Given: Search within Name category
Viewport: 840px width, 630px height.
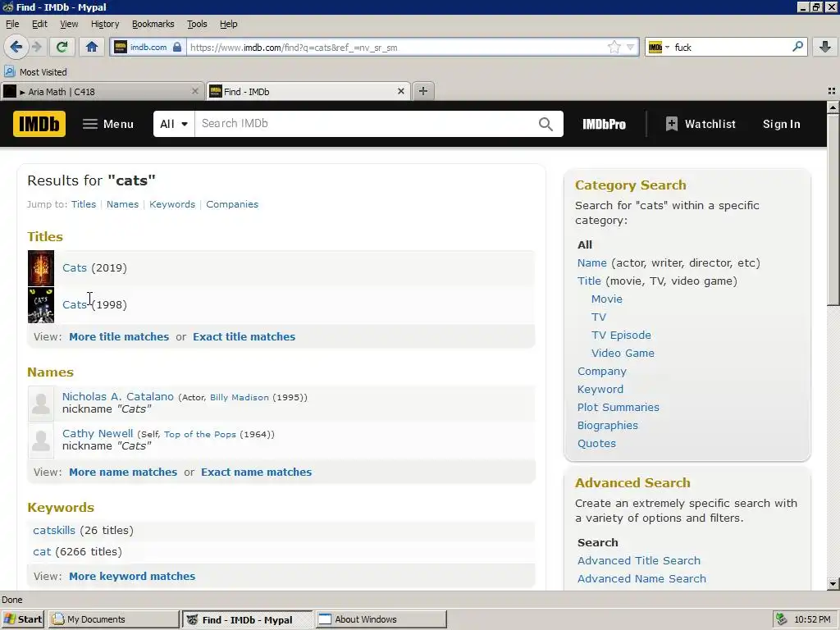Looking at the screenshot, I should pyautogui.click(x=592, y=263).
